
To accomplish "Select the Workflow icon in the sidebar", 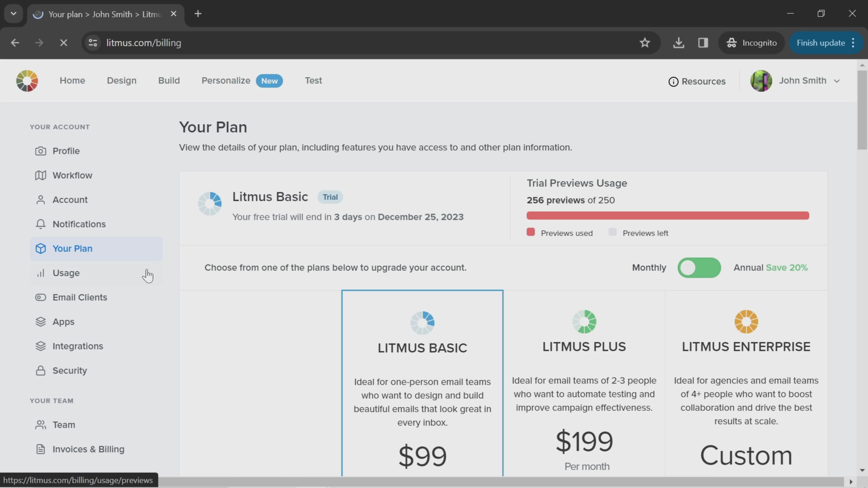I will pyautogui.click(x=41, y=175).
